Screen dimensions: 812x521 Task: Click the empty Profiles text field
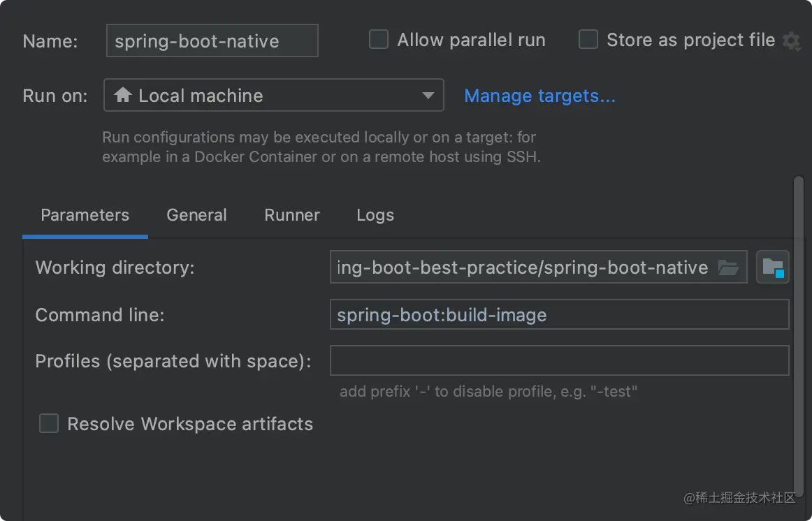tap(559, 361)
